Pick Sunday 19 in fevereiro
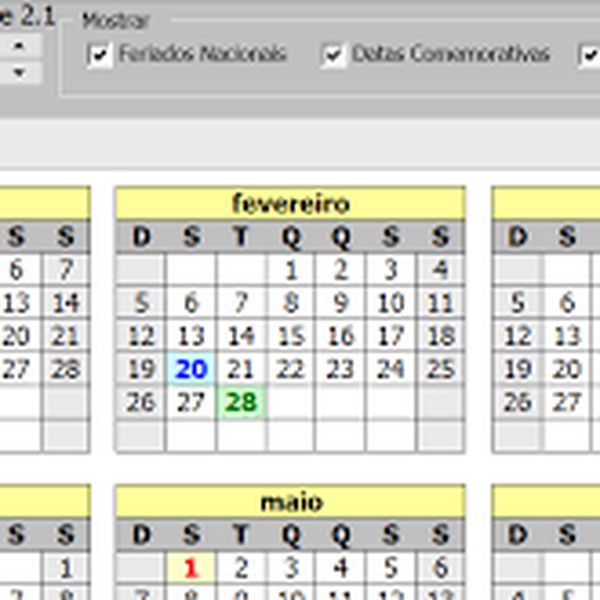The height and width of the screenshot is (600, 600). [x=141, y=369]
